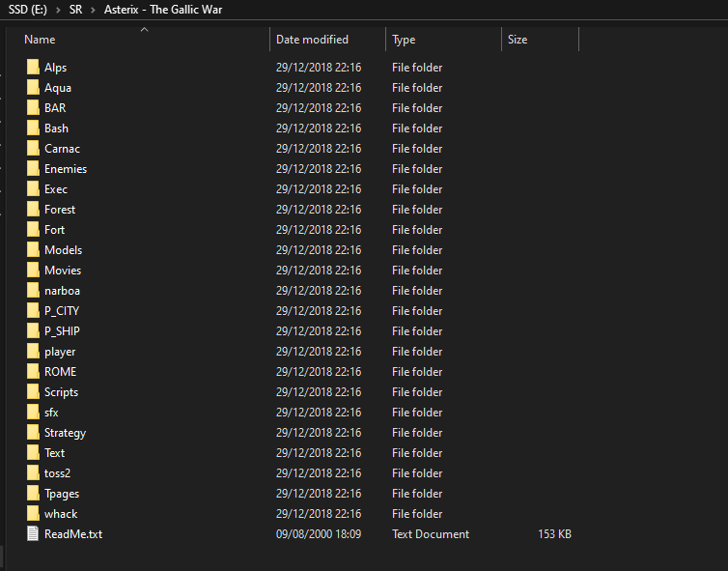Image resolution: width=728 pixels, height=571 pixels.
Task: Select the Tpages folder name
Action: pyautogui.click(x=61, y=494)
